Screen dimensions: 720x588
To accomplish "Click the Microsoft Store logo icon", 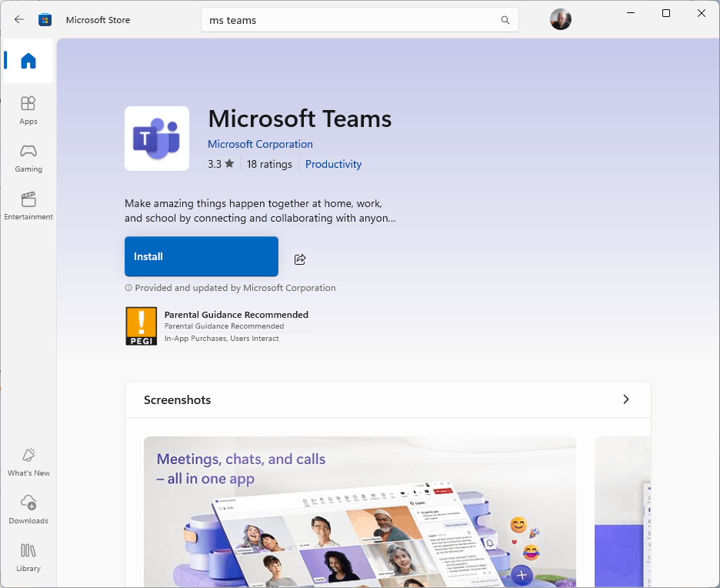I will [45, 20].
